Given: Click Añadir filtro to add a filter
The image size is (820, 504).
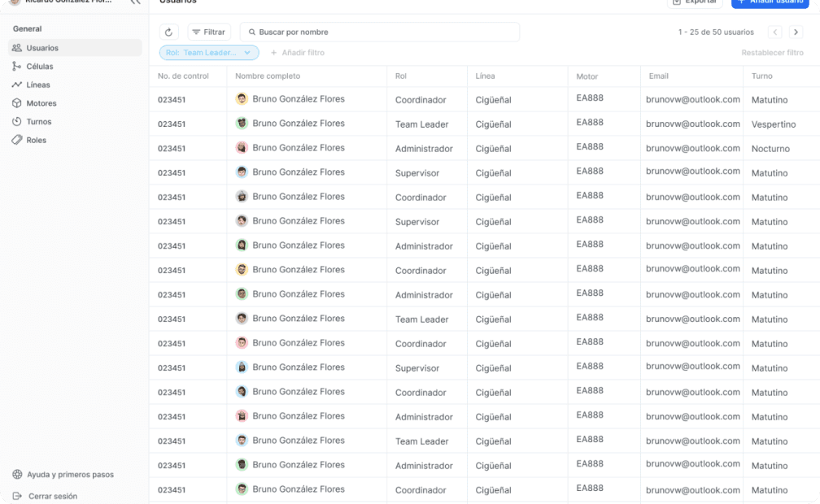Looking at the screenshot, I should click(x=298, y=52).
